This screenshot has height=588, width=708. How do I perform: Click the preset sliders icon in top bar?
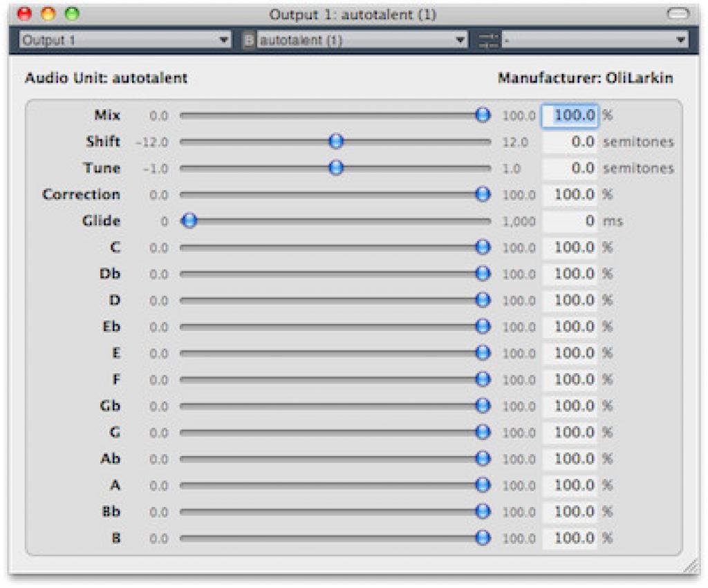488,41
